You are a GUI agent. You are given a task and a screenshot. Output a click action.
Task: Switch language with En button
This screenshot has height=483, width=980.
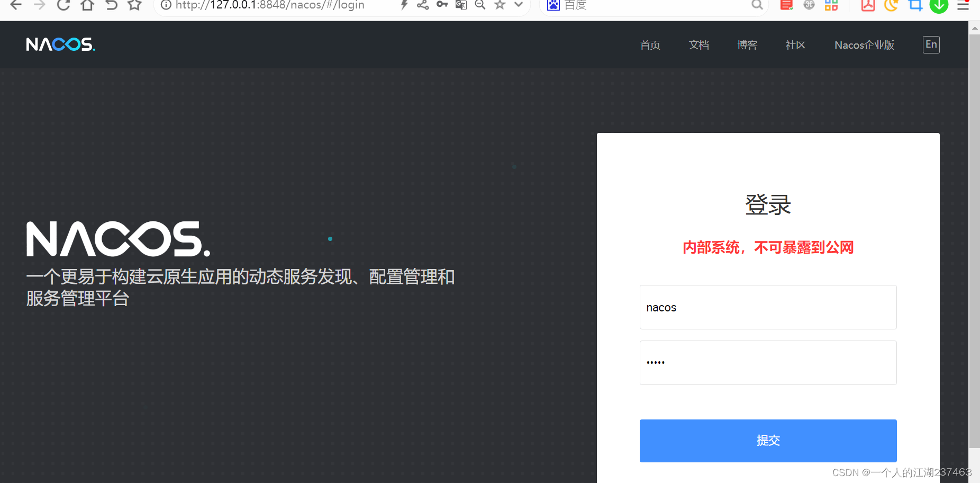coord(931,44)
